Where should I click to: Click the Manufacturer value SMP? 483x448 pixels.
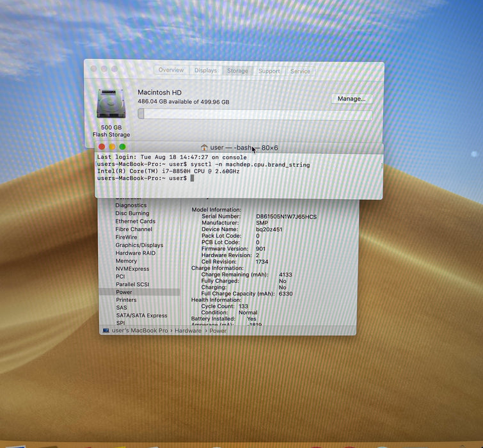pos(262,223)
